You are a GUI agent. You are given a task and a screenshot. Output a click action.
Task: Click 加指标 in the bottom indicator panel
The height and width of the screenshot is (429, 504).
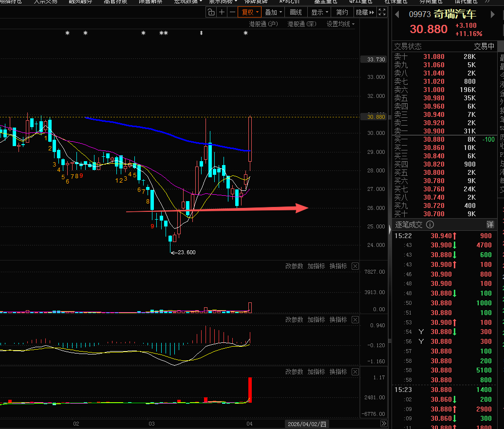317,372
